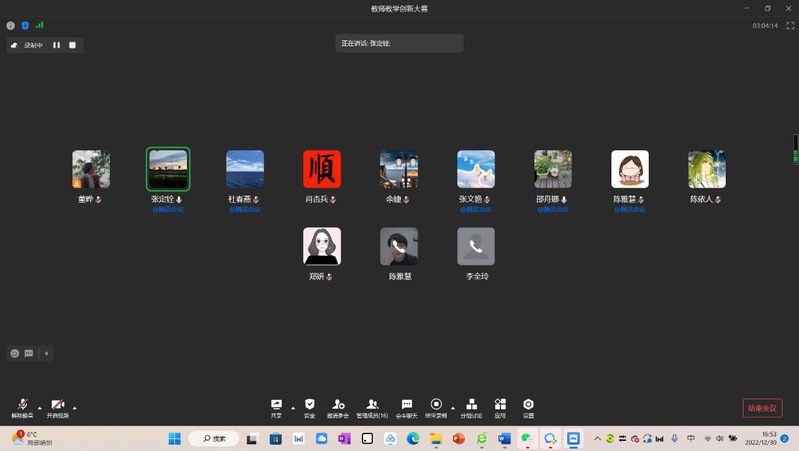Open the emoji reaction smiley icon
The height and width of the screenshot is (451, 799).
point(15,353)
